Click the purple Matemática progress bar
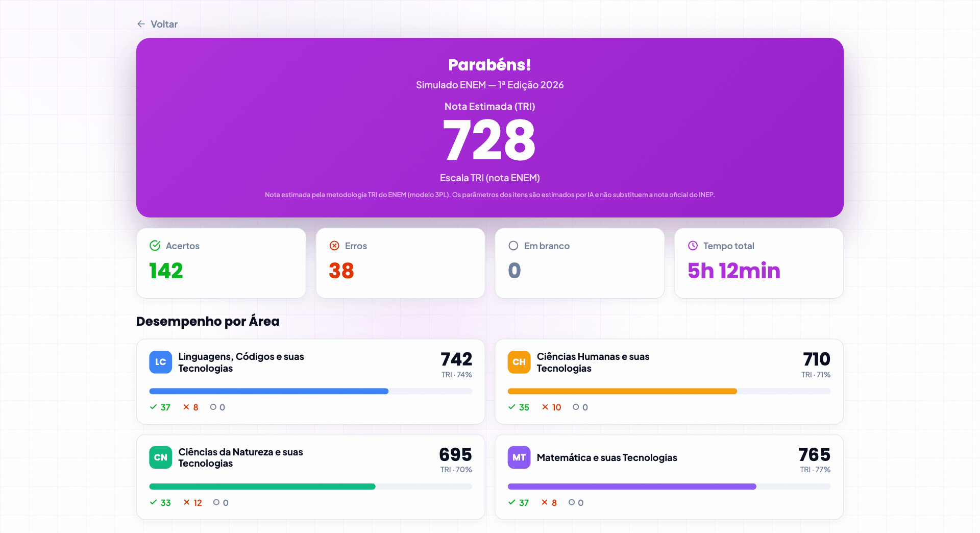980x533 pixels. click(x=669, y=487)
